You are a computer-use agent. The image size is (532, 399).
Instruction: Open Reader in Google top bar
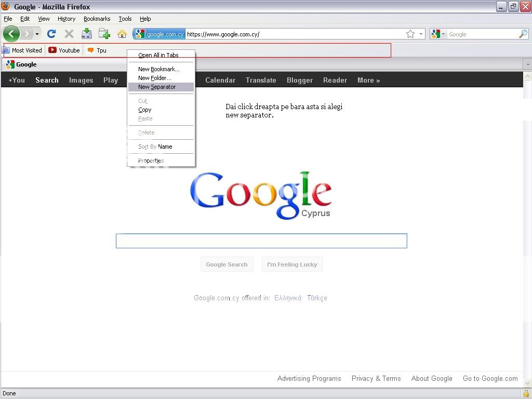[335, 80]
